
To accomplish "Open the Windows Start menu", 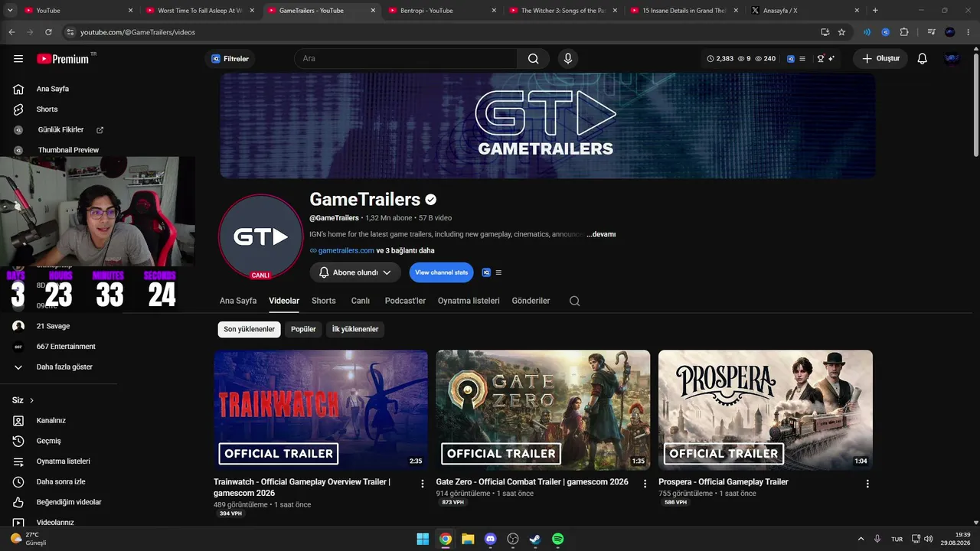I will point(423,539).
